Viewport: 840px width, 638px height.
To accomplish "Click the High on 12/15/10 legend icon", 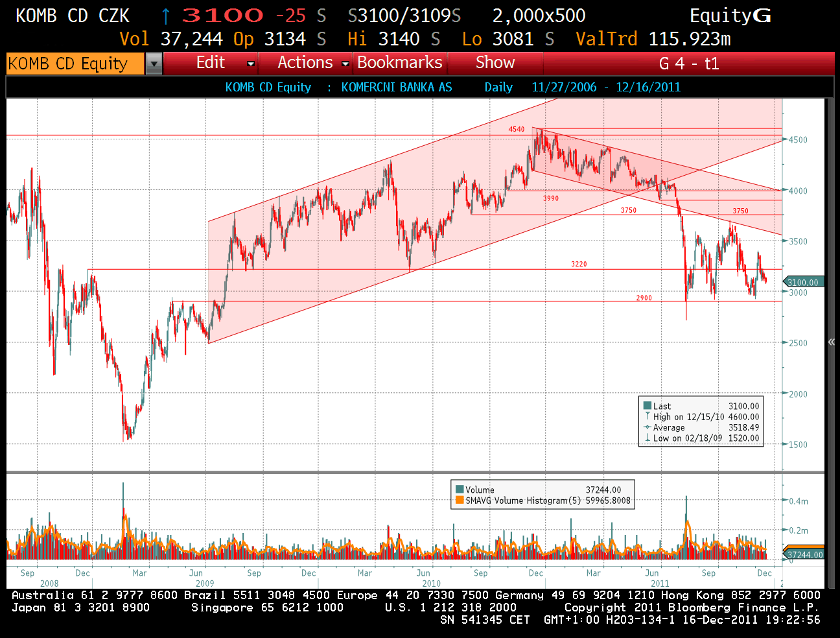I will (647, 416).
